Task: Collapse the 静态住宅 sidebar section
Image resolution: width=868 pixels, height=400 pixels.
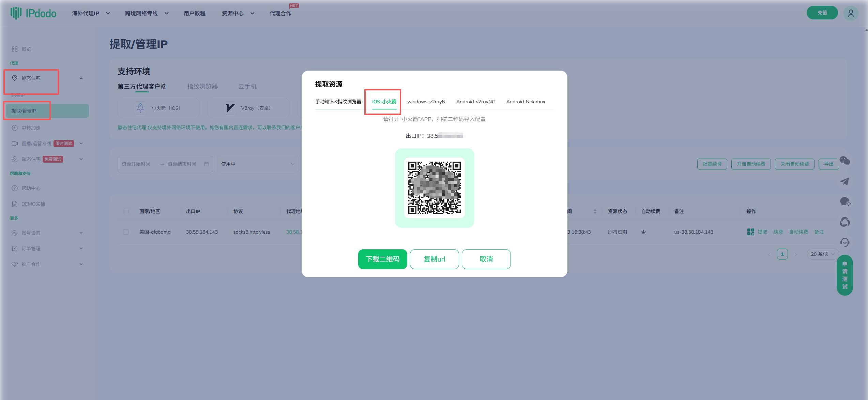Action: click(x=81, y=78)
